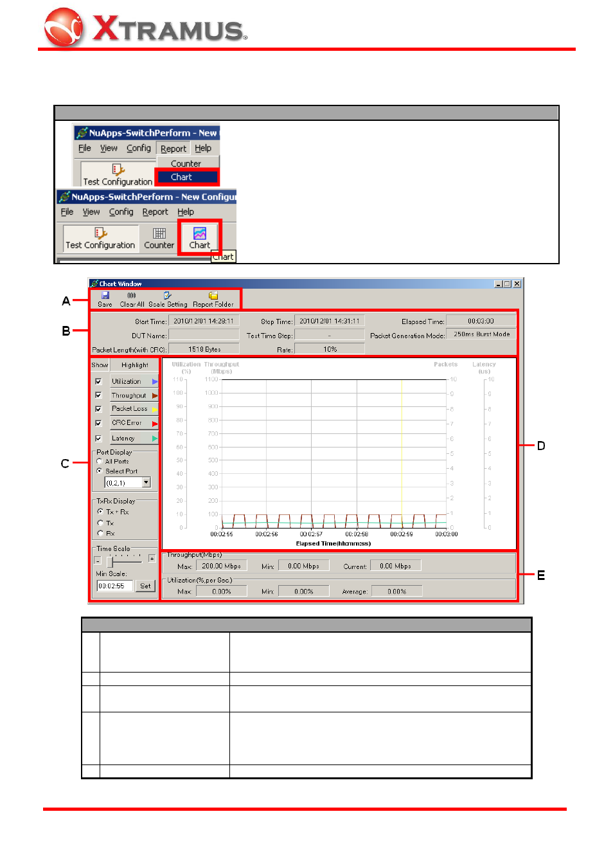Viewport: 613px width, 868px height.
Task: Click the Counter toolbar icon with grid
Action: point(159,238)
